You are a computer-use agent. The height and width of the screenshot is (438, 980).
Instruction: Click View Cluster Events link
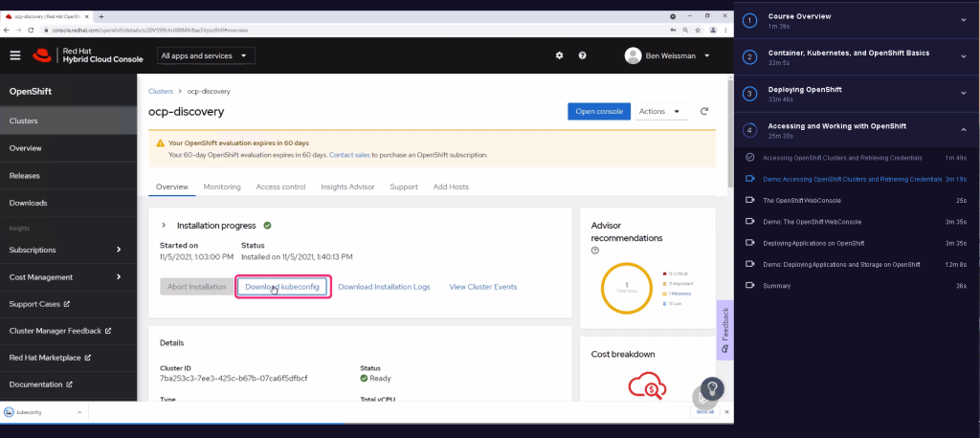pos(483,287)
